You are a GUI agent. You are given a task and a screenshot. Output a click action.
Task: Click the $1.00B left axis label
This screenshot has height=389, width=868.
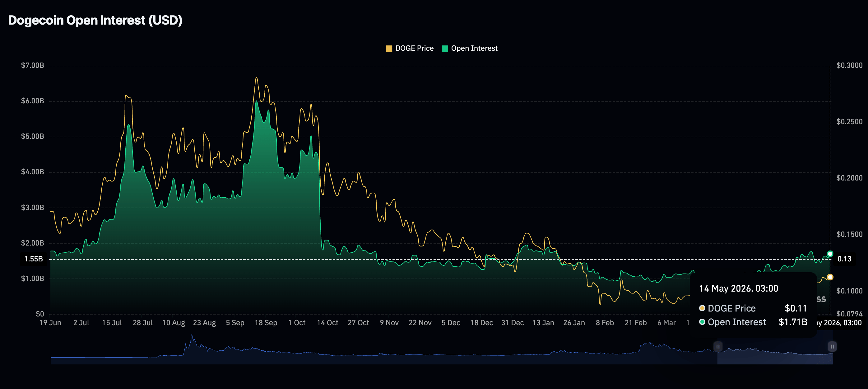click(x=32, y=278)
